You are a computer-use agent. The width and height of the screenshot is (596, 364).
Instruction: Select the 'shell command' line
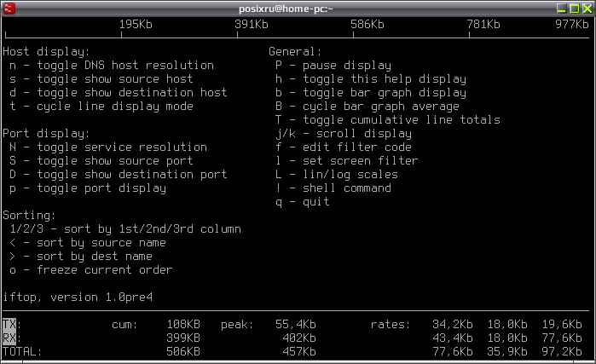333,188
